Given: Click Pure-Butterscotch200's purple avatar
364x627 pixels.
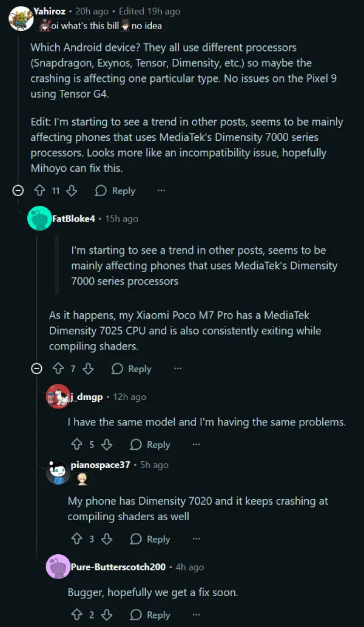Looking at the screenshot, I should click(x=58, y=567).
